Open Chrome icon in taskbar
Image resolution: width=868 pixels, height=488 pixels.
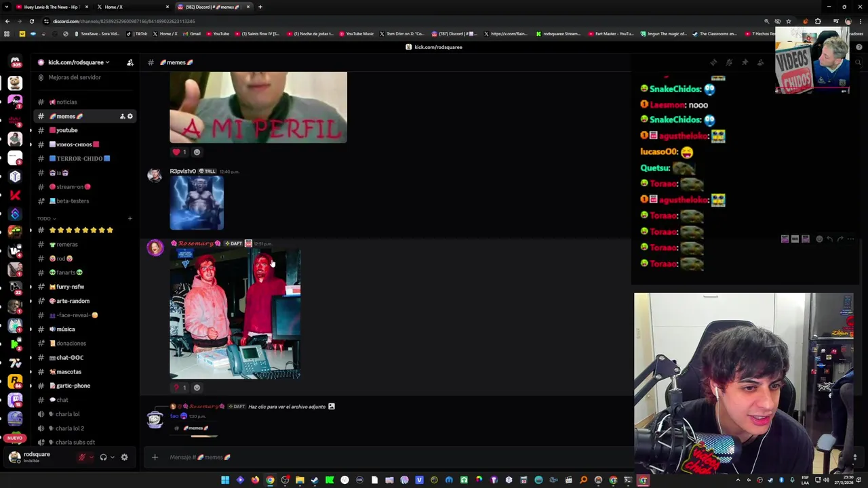(x=270, y=481)
